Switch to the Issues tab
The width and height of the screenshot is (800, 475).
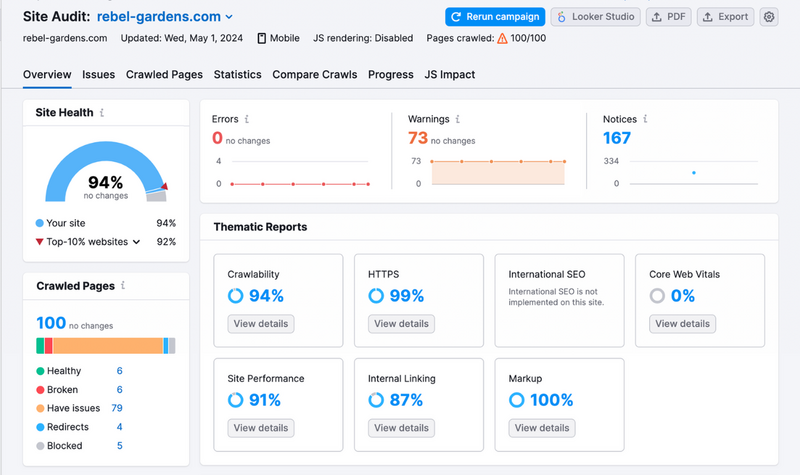[98, 75]
